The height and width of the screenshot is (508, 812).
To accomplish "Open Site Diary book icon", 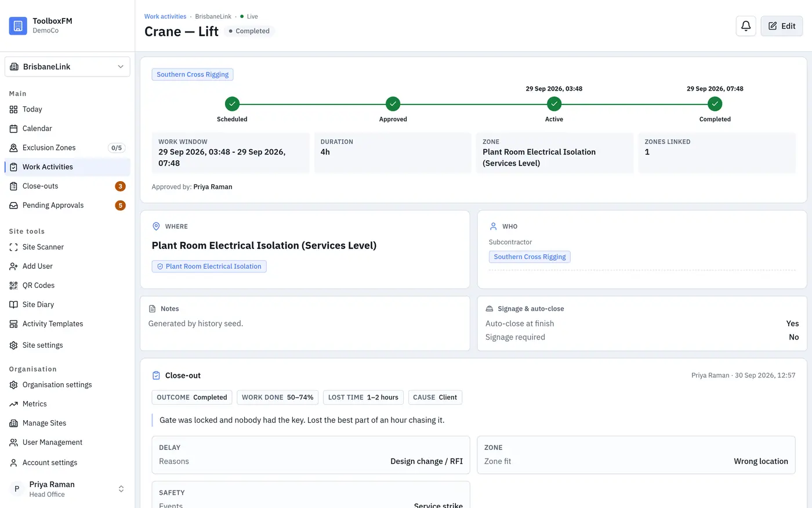I will (13, 304).
